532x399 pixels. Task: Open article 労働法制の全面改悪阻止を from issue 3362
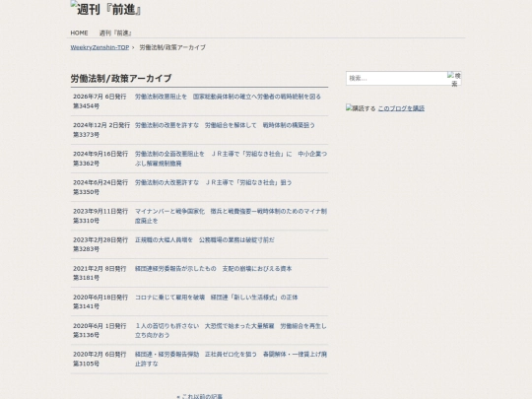point(231,159)
